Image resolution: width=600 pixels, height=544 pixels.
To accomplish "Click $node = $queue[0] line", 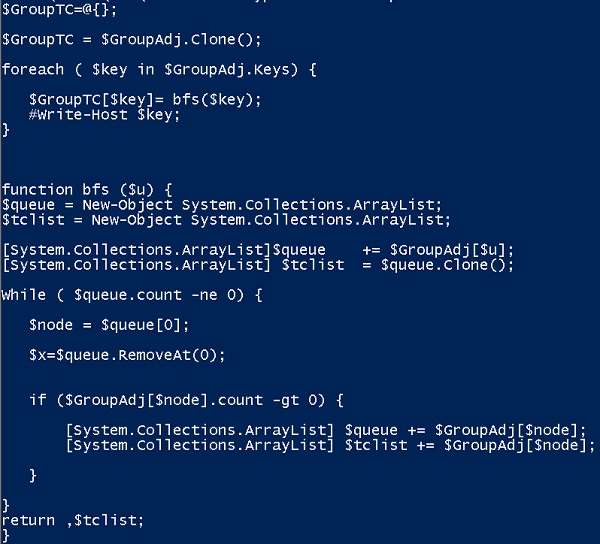I will pyautogui.click(x=109, y=326).
